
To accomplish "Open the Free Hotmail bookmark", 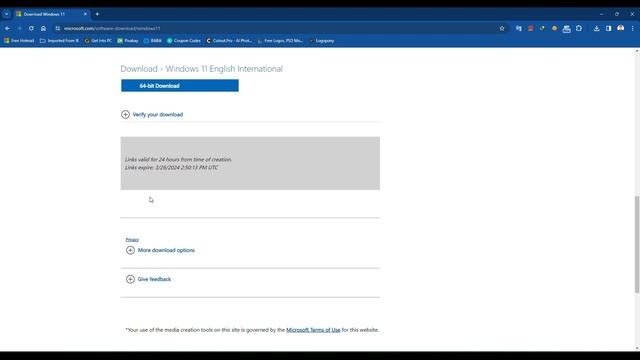I will [x=19, y=41].
